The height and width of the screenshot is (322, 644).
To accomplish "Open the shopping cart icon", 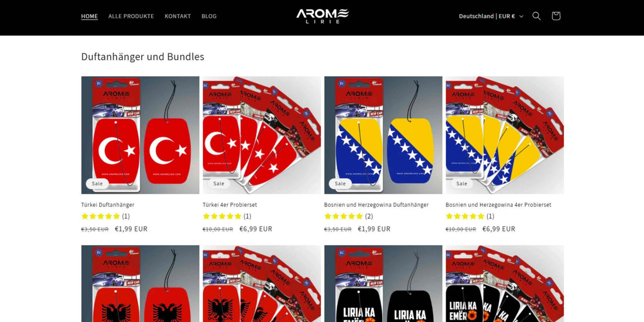I will point(556,16).
